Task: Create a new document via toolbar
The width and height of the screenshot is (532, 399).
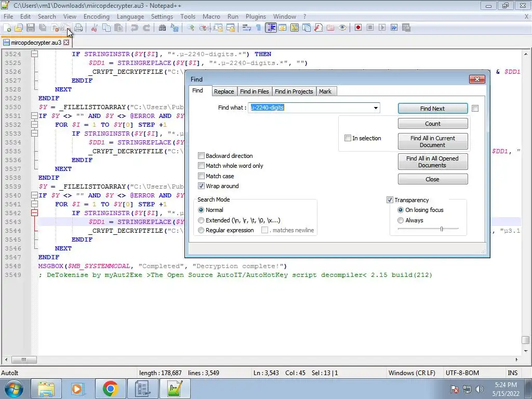Action: pyautogui.click(x=7, y=28)
